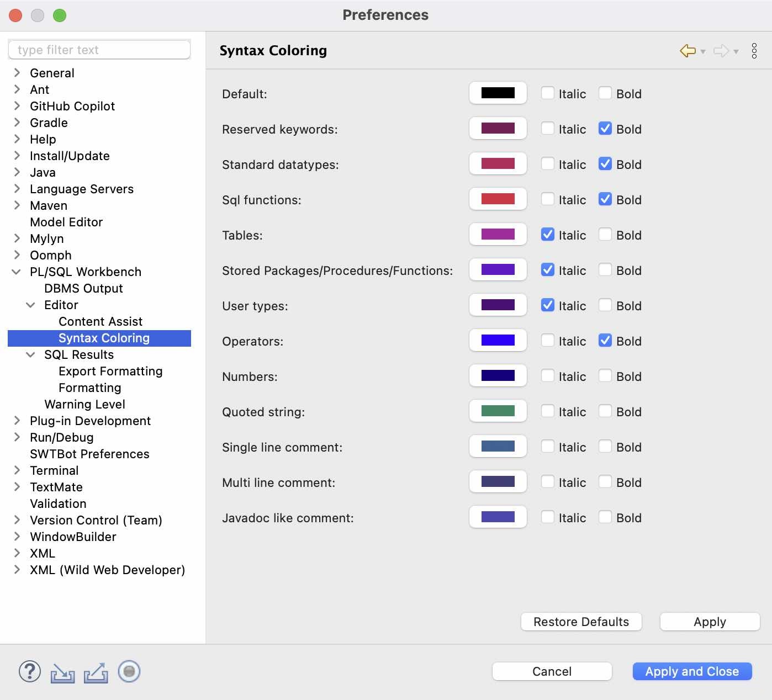
Task: Open the Quoted string color picker
Action: (x=498, y=411)
